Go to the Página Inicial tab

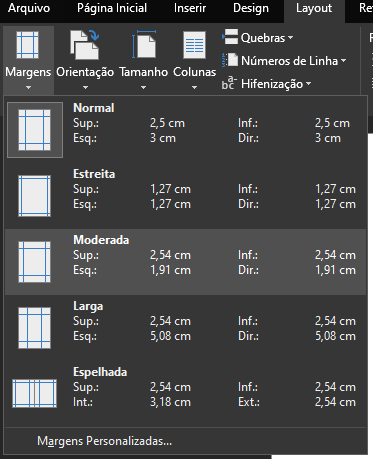point(112,8)
